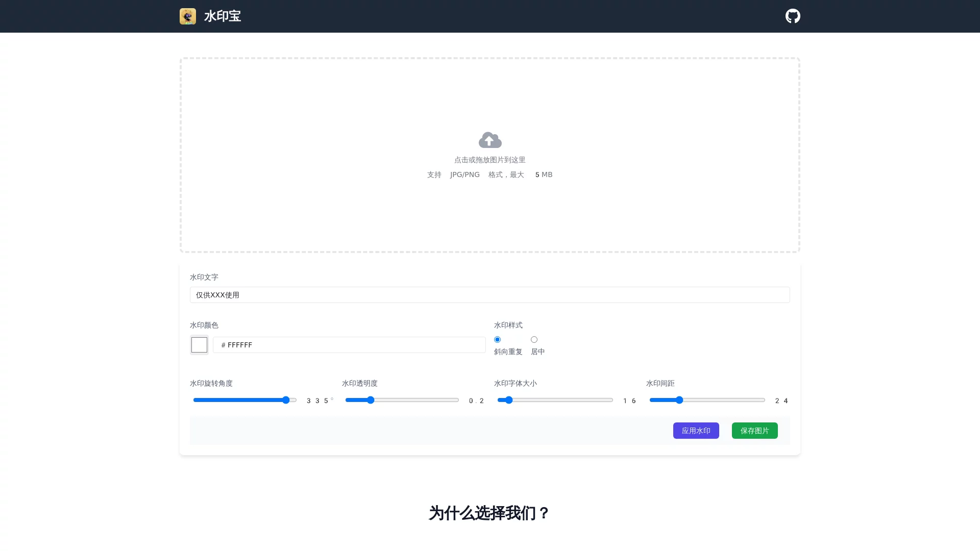
Task: Select the 居中 watermark style
Action: pos(533,339)
